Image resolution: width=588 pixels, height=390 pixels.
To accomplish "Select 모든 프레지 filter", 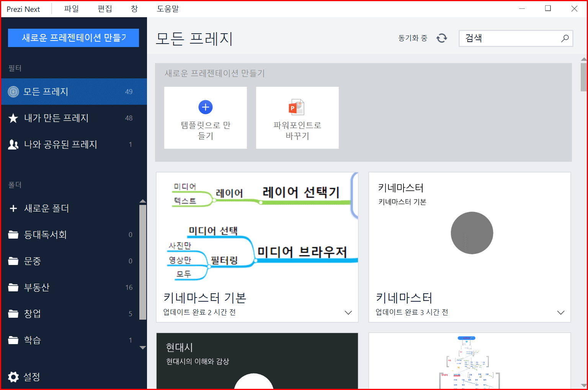I will coord(74,91).
